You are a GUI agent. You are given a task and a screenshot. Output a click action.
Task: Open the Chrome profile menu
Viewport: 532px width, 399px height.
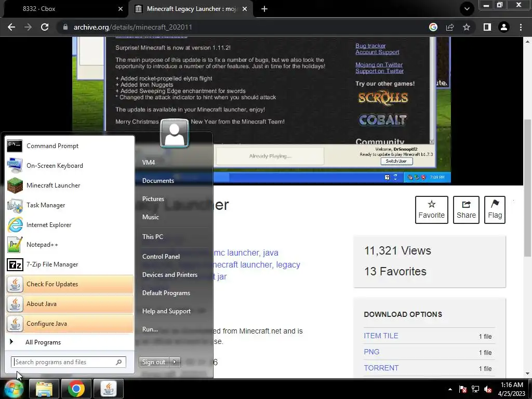(x=504, y=27)
